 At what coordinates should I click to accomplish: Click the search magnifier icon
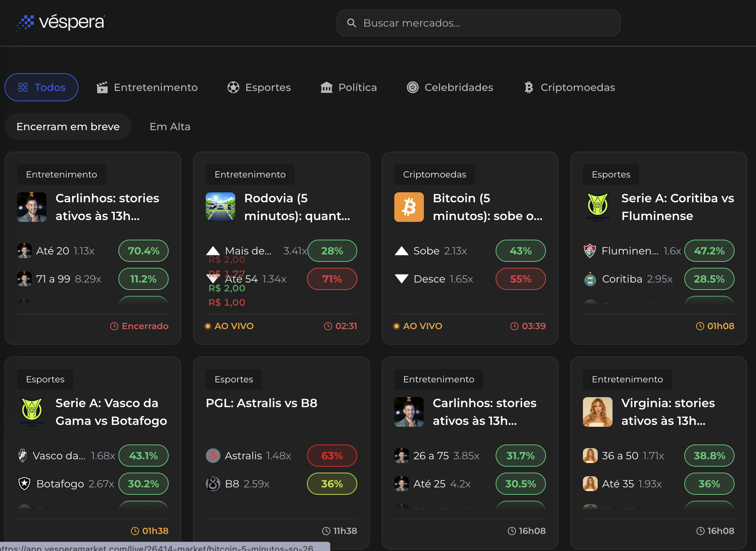351,23
